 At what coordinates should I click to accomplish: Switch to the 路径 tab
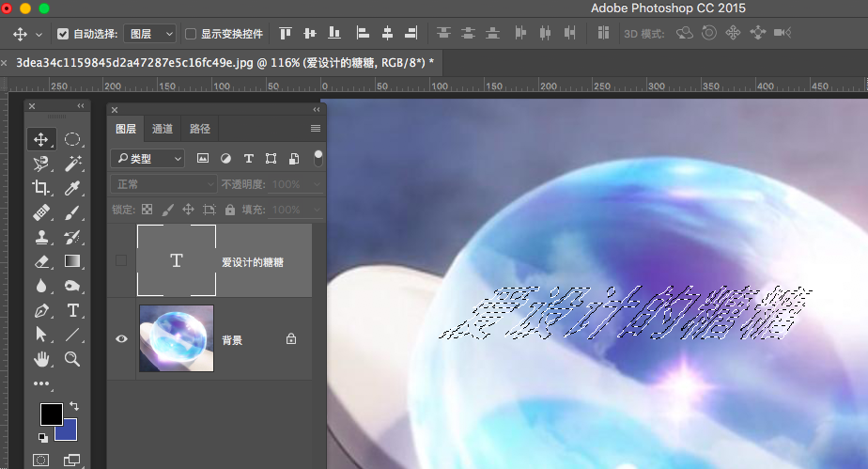click(200, 129)
